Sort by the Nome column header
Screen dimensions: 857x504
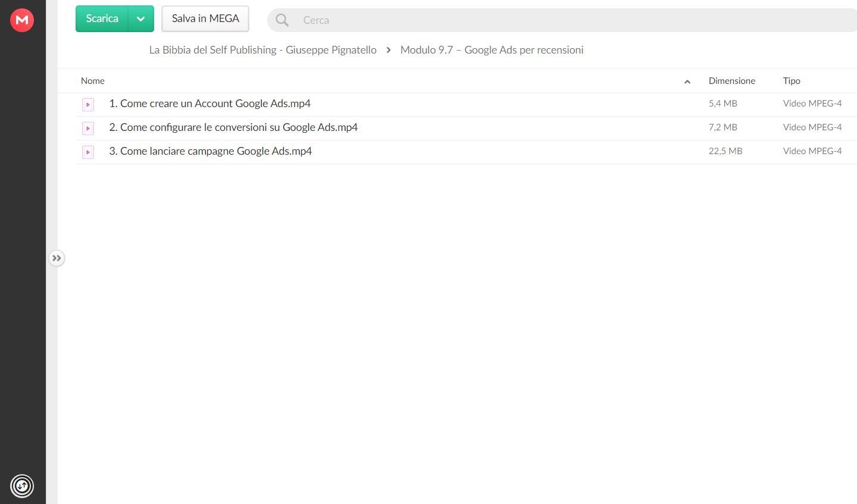[x=93, y=81]
